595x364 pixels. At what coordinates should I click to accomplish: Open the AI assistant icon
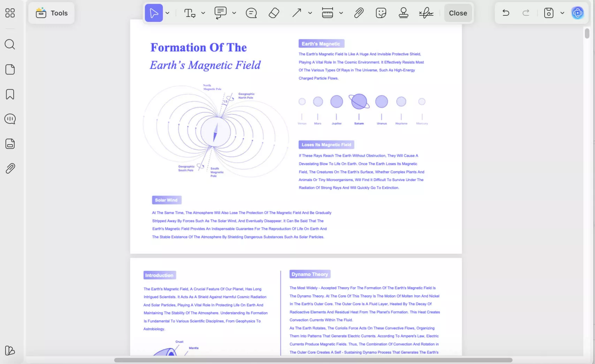click(578, 13)
